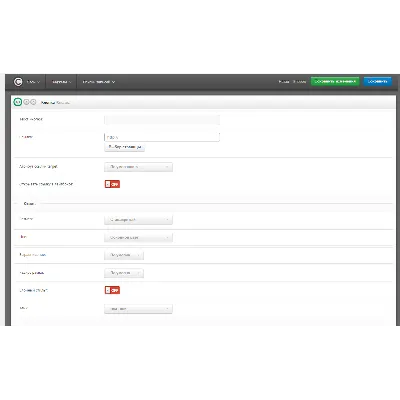Click the blue button at the top right

[x=377, y=81]
